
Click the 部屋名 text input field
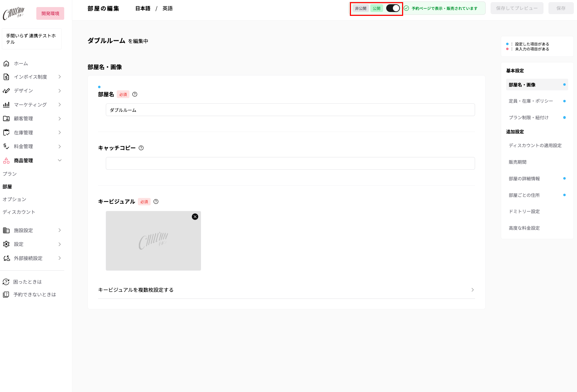point(290,110)
